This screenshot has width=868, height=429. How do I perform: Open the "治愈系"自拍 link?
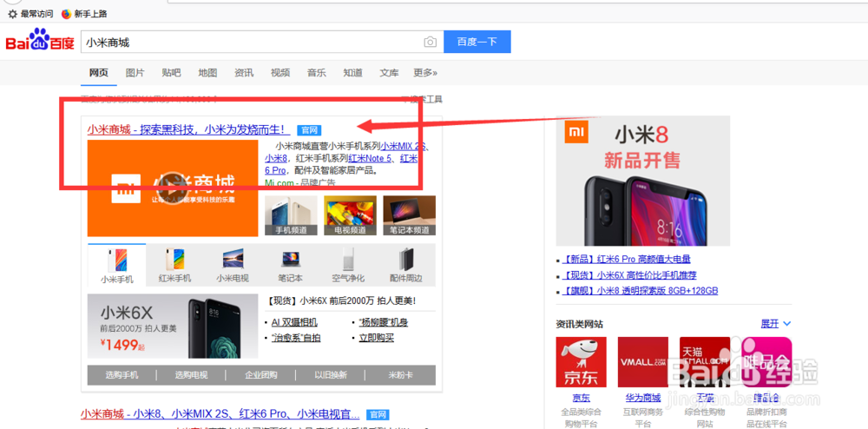click(296, 338)
